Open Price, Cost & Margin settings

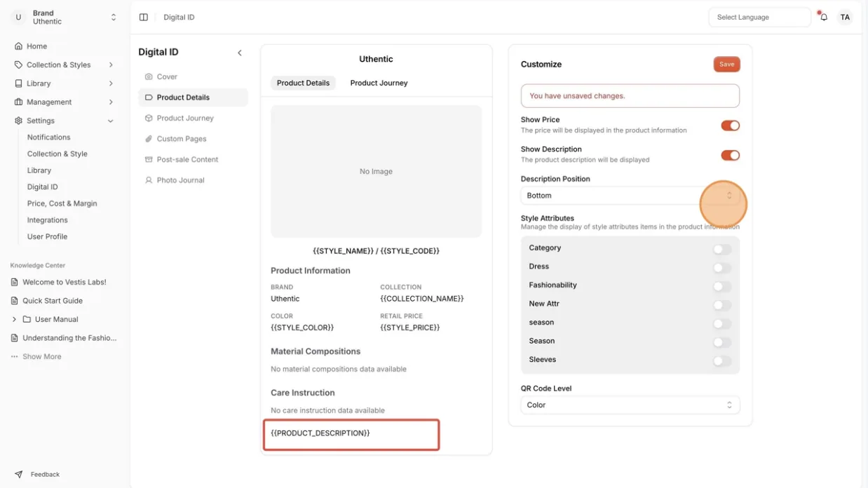tap(62, 203)
